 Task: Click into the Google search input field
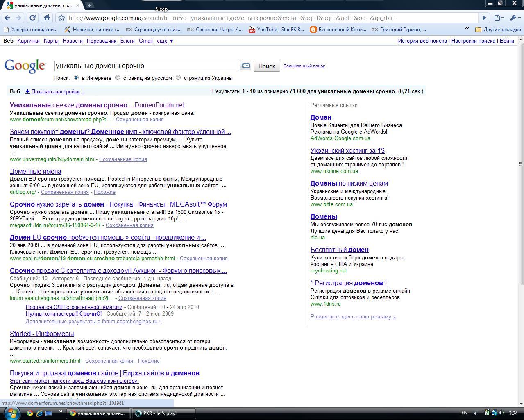147,66
